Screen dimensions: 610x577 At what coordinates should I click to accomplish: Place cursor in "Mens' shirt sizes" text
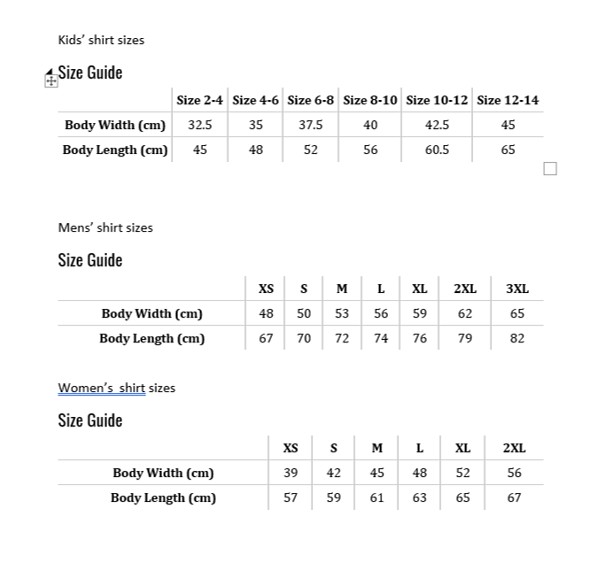[105, 227]
